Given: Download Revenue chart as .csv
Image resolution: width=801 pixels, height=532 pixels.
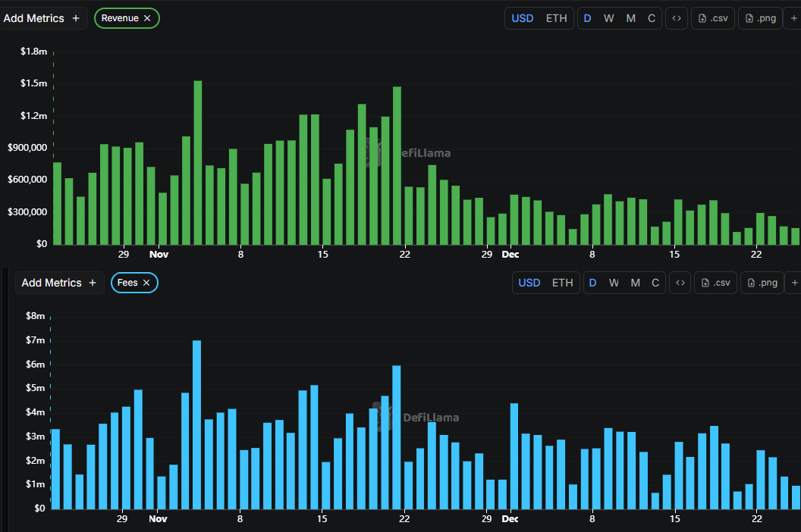Looking at the screenshot, I should (713, 18).
